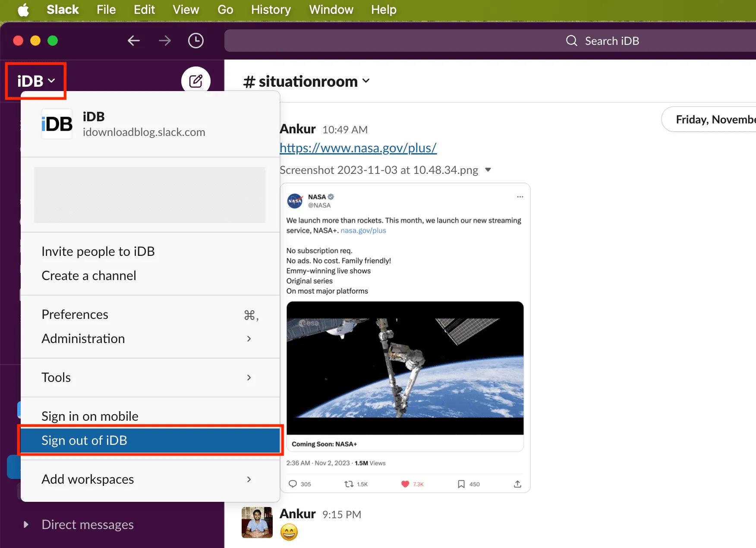
Task: Open the Apple menu
Action: point(23,9)
